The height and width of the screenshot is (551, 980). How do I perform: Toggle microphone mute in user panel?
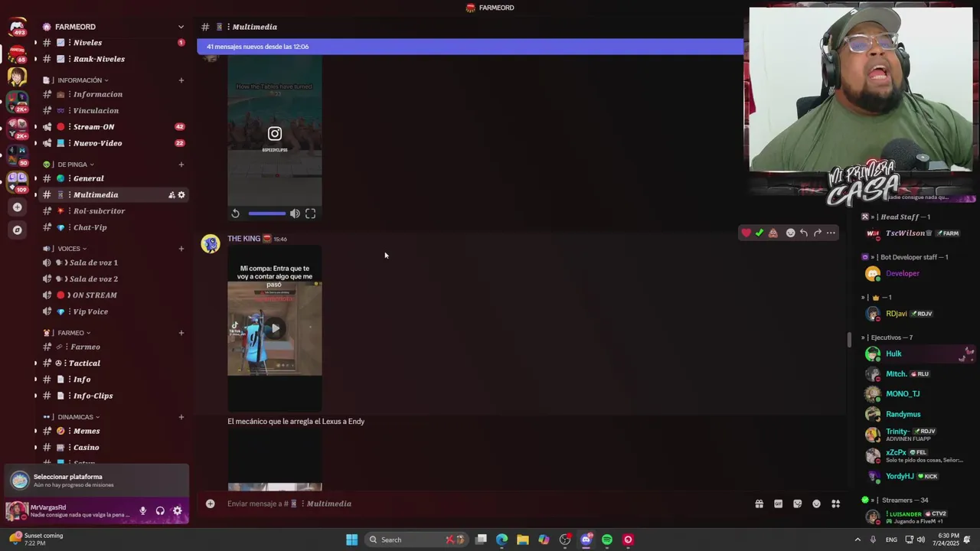click(x=142, y=510)
